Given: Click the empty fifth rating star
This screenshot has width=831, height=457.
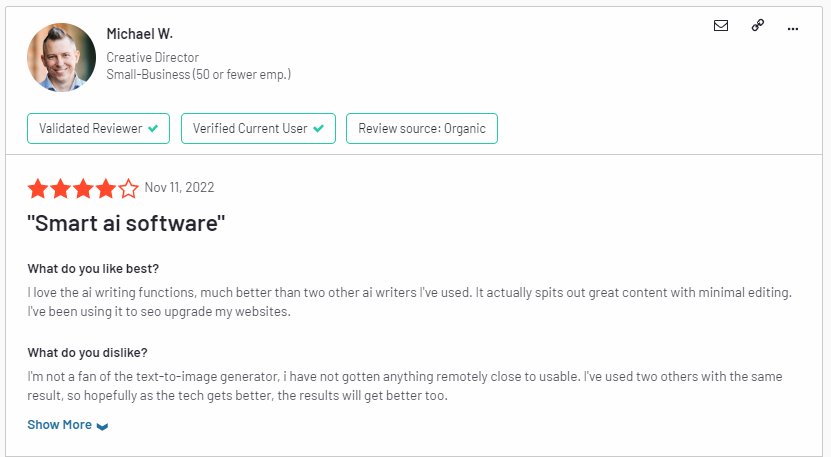Looking at the screenshot, I should click(128, 189).
